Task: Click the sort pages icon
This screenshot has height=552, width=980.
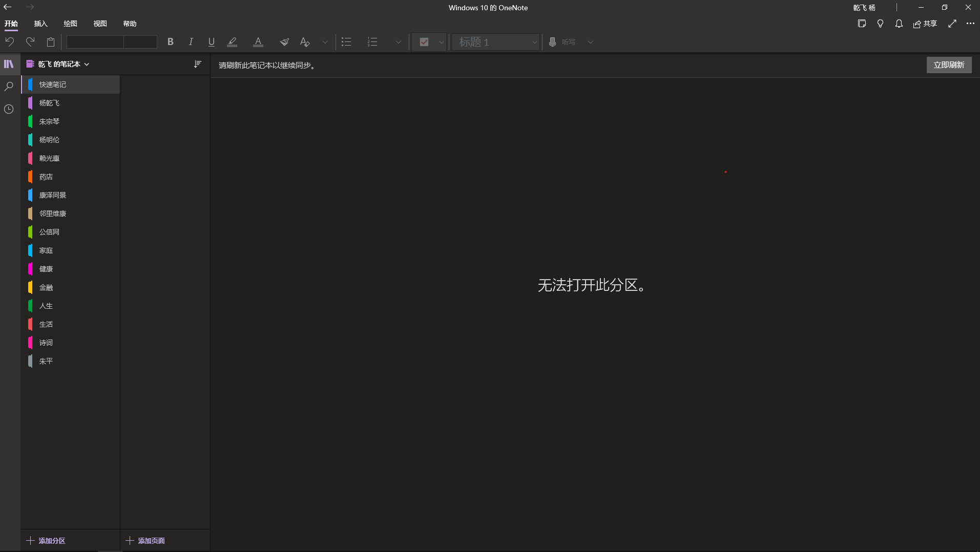Action: pyautogui.click(x=198, y=64)
